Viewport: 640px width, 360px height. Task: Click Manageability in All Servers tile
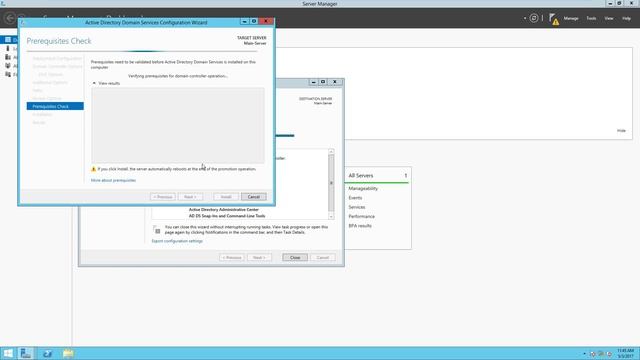pos(363,189)
